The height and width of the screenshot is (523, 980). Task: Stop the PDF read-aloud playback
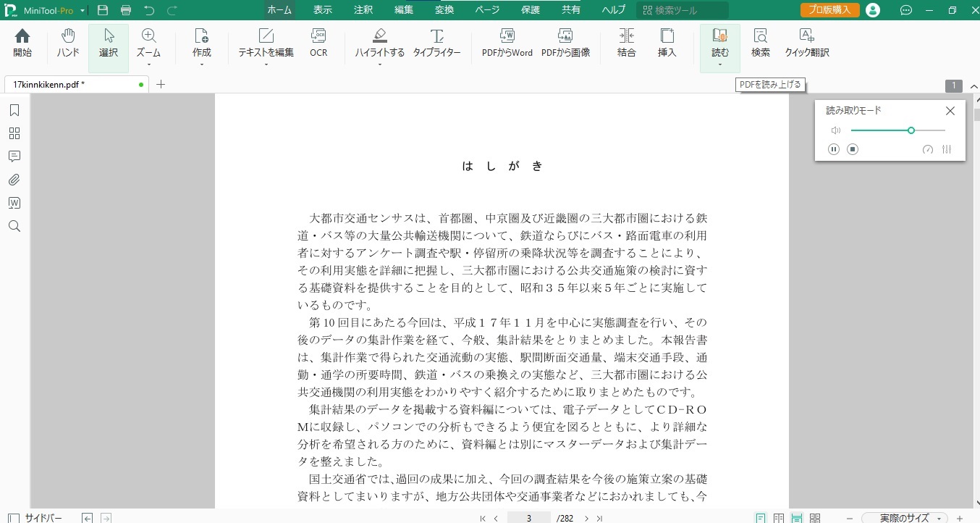pyautogui.click(x=853, y=149)
